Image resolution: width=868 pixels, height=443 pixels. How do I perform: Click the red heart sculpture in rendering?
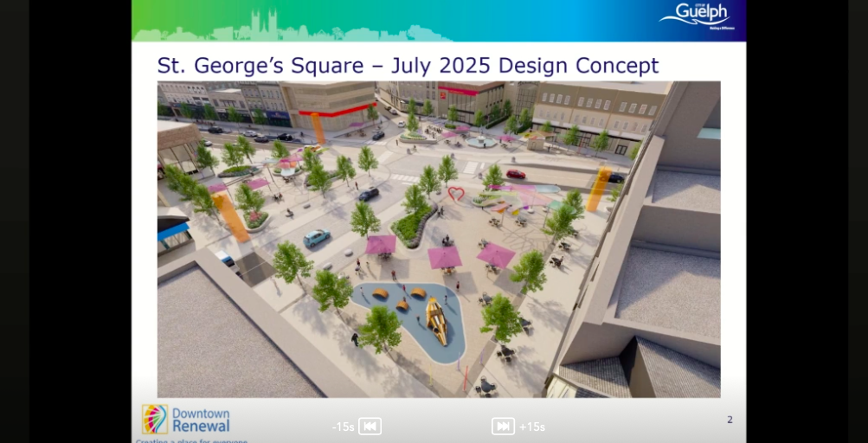(456, 193)
